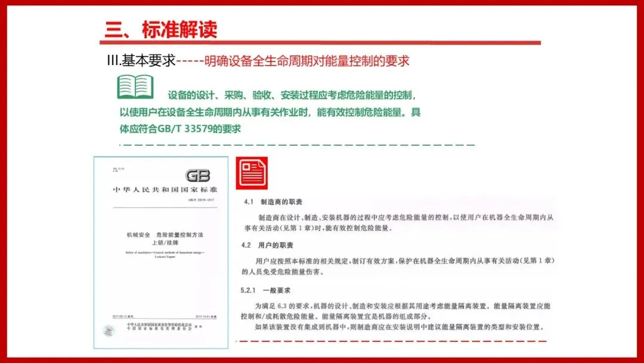Click cover title 中华人民共和国国家标准

pyautogui.click(x=165, y=189)
